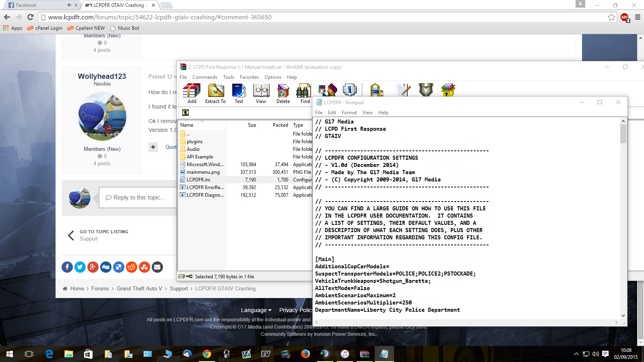Open the Windows Start menu
Viewport: 644px width, 362px height.
point(10,354)
